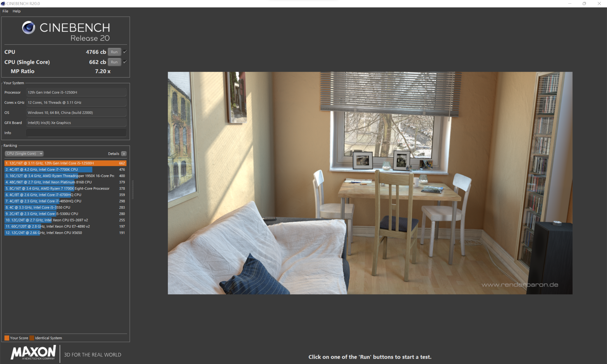Click the Details arrow icon

[x=124, y=154]
